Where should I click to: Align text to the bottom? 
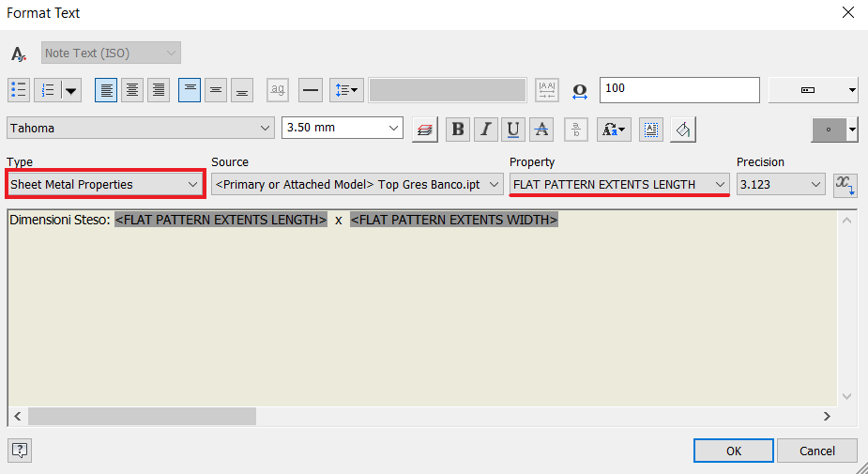click(x=242, y=90)
